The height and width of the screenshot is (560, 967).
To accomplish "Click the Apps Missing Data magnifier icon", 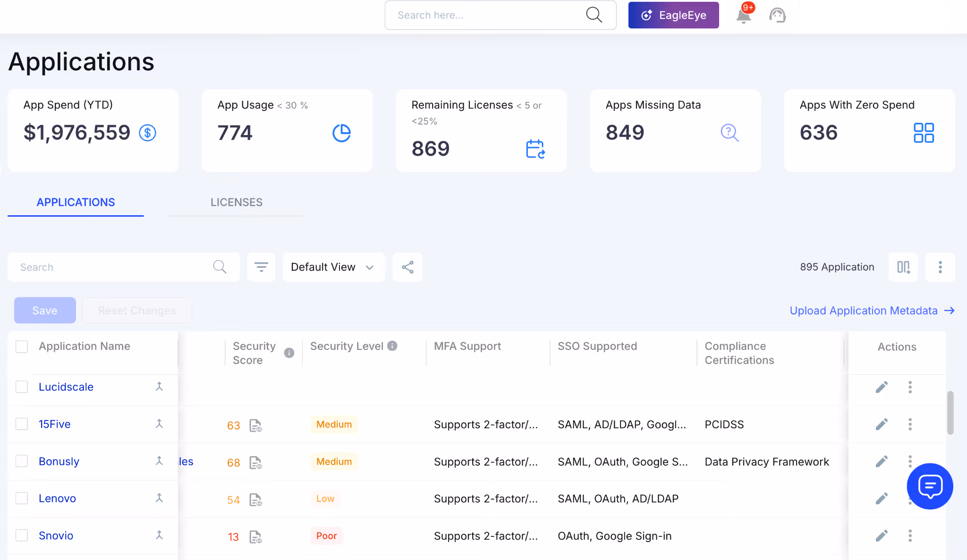I will pyautogui.click(x=729, y=133).
